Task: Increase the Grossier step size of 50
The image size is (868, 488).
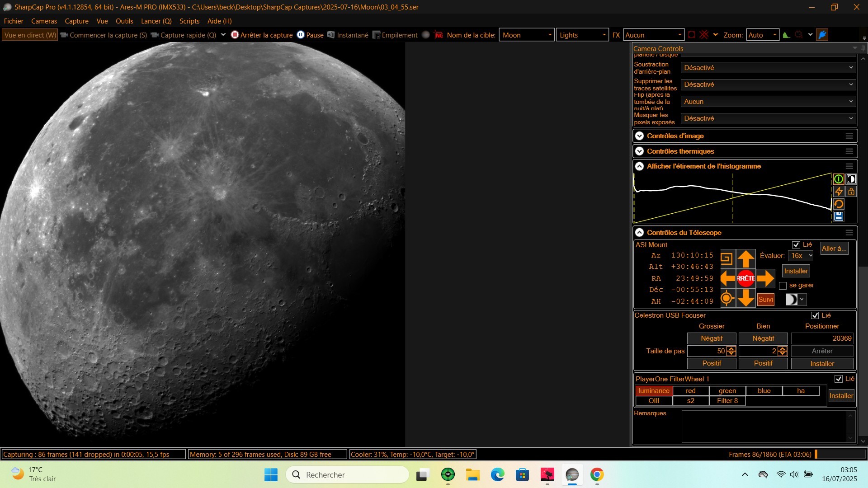Action: (731, 349)
